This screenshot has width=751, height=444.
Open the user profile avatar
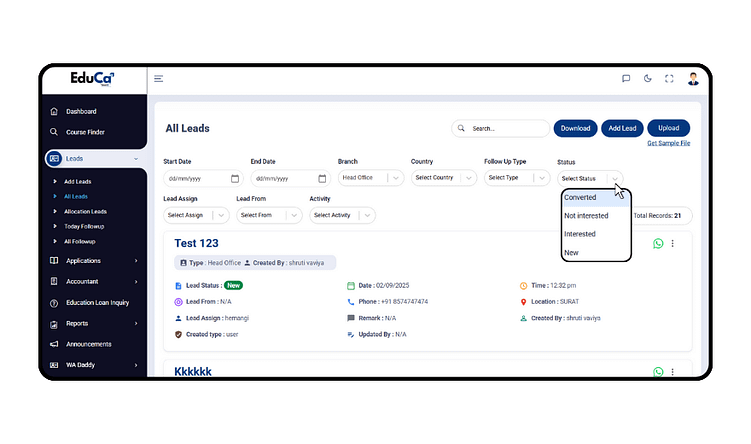click(693, 79)
